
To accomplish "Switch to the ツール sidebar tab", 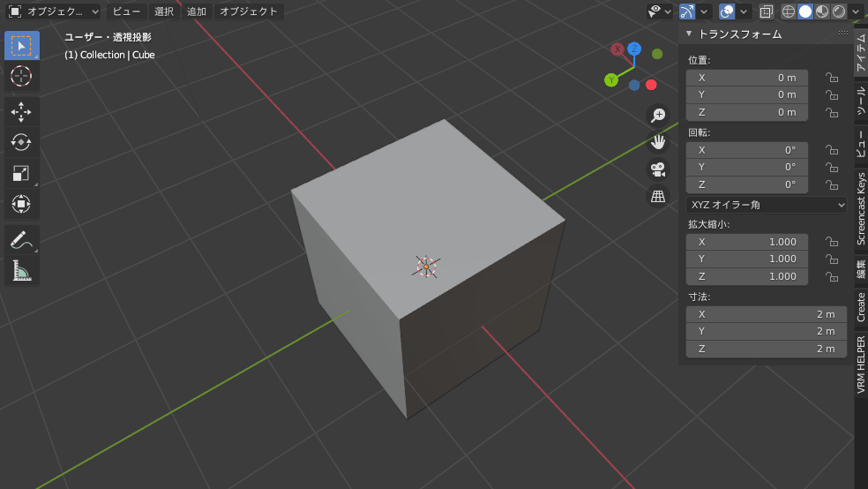I will click(861, 100).
